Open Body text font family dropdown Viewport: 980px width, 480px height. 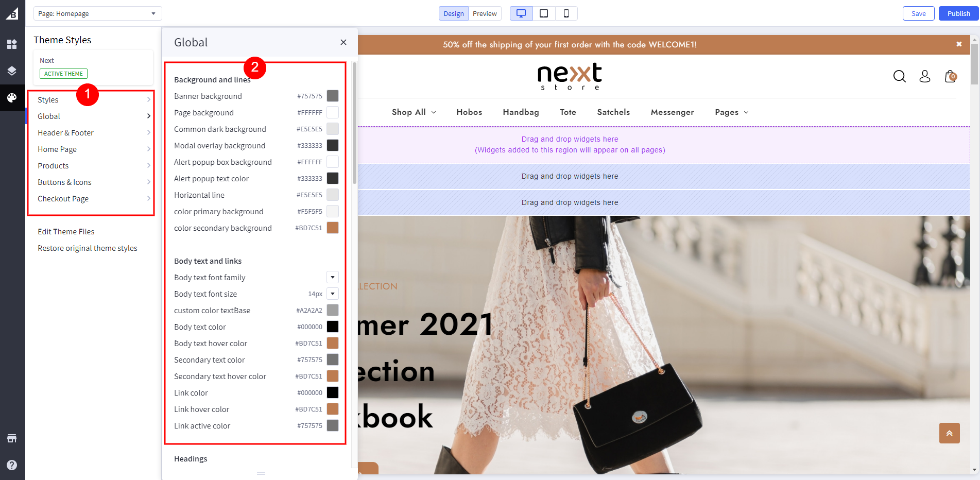(x=333, y=278)
